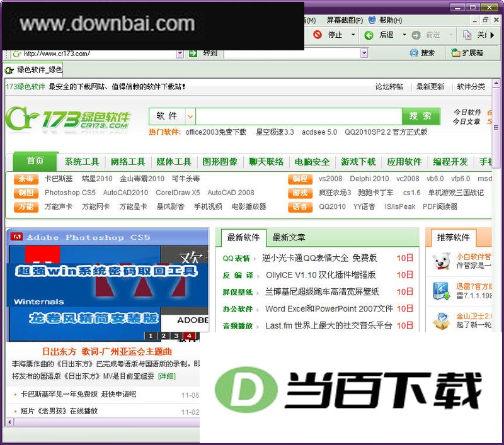
Task: Open the 论坛转帖 link
Action: pyautogui.click(x=389, y=87)
